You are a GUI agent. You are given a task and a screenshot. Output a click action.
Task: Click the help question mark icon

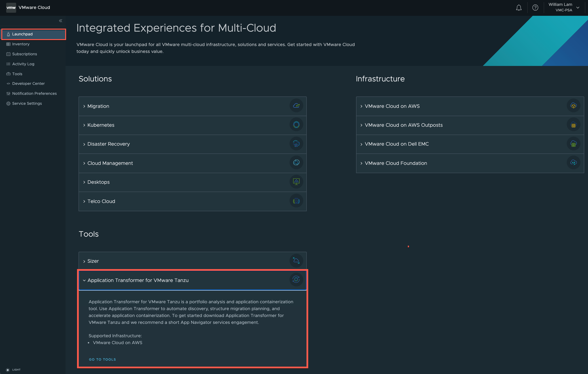[x=535, y=8]
